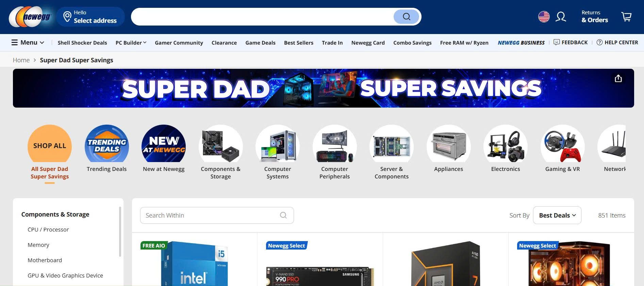Open the shopping cart
This screenshot has height=286, width=644.
pos(626,17)
